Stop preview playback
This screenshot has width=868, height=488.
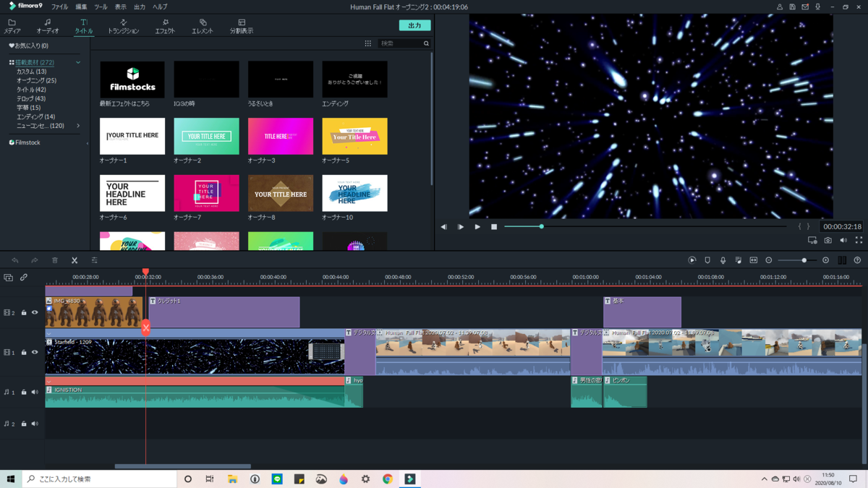[494, 227]
